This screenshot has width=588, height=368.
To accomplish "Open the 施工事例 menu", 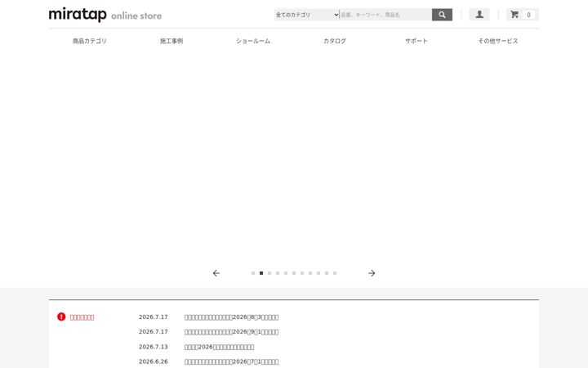I will click(171, 41).
